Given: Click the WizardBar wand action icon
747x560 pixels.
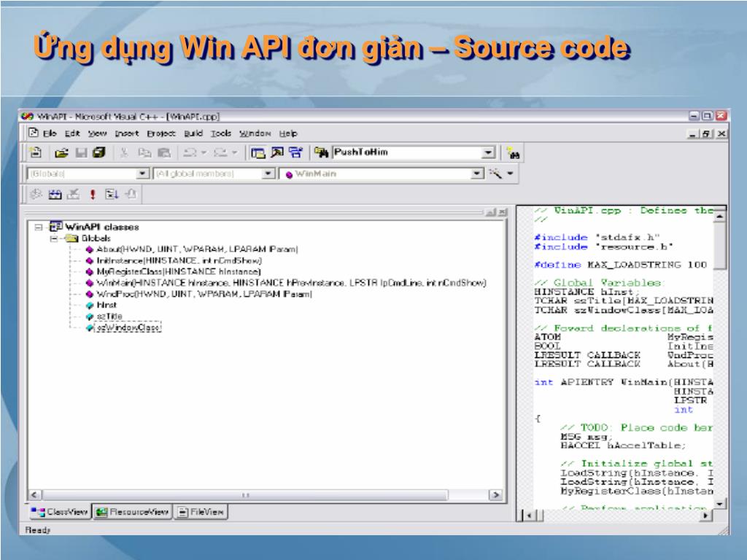Looking at the screenshot, I should pos(496,174).
